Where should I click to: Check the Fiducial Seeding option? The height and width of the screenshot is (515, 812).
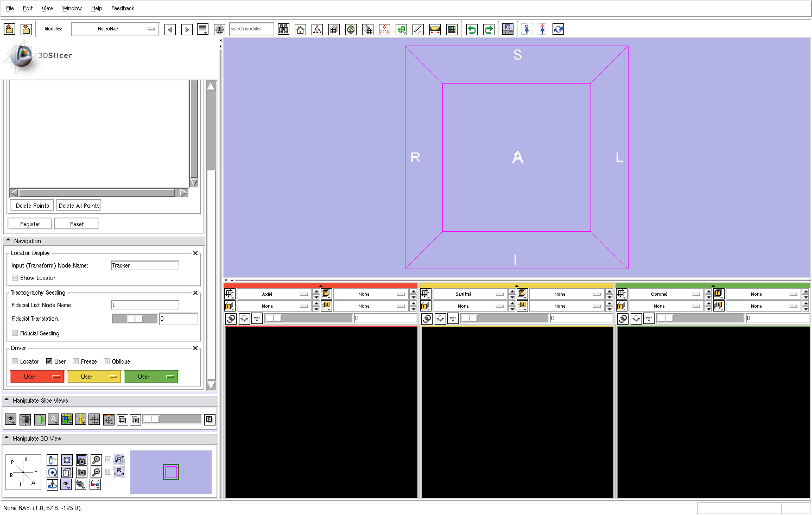(15, 333)
